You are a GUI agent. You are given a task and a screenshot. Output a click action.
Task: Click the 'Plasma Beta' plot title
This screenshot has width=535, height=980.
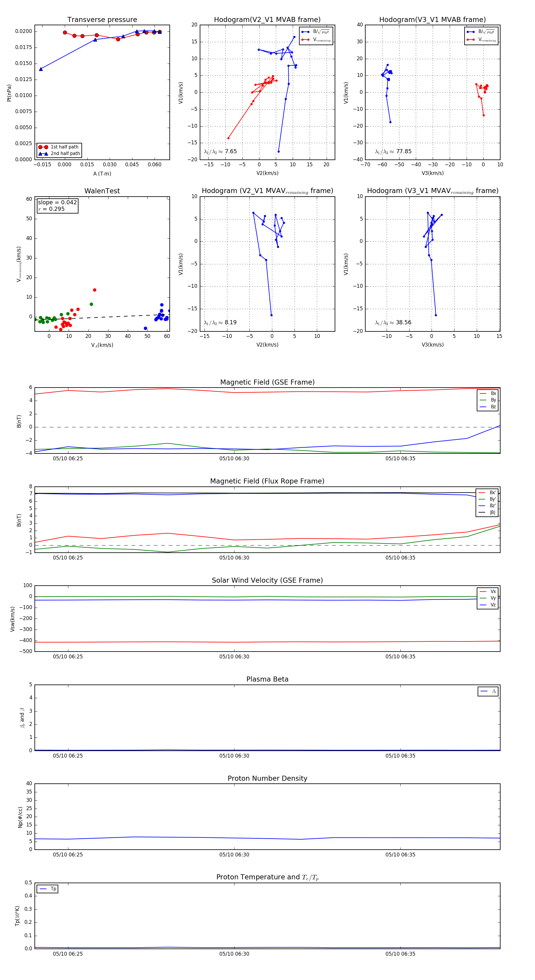pos(267,679)
